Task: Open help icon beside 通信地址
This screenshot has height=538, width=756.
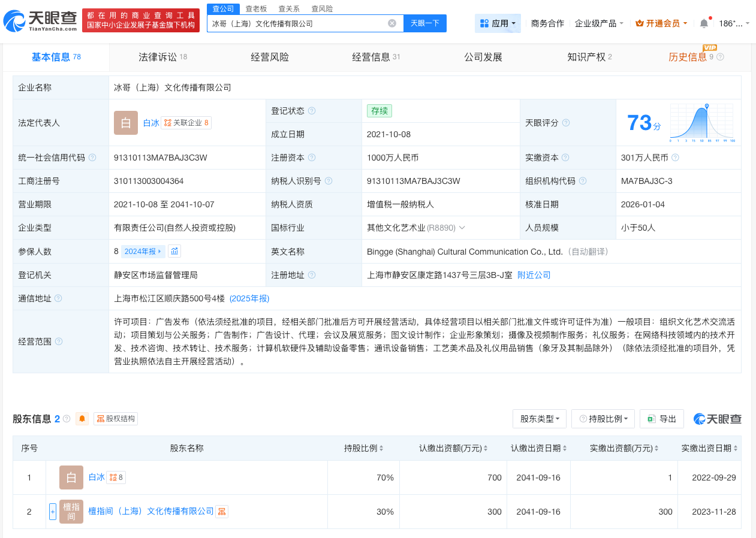Action: click(x=59, y=298)
